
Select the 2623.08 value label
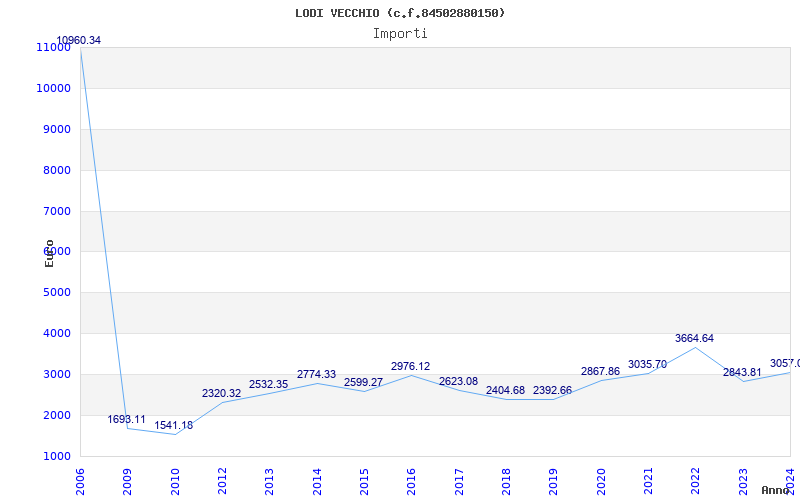point(458,381)
